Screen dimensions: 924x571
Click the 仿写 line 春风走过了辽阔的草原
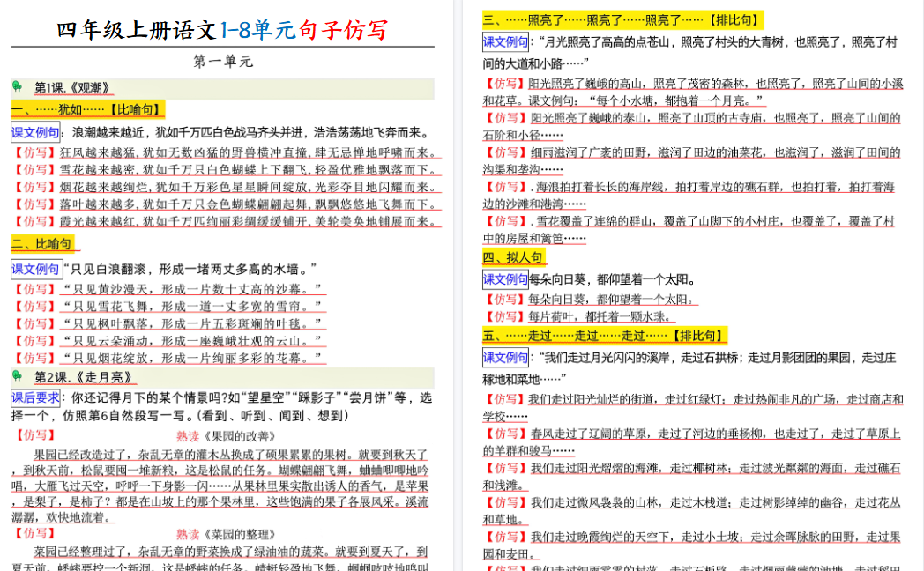tap(692, 442)
